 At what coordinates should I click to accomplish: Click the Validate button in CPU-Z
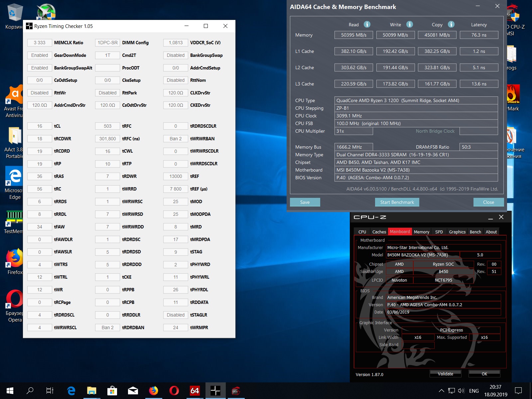[x=445, y=374]
